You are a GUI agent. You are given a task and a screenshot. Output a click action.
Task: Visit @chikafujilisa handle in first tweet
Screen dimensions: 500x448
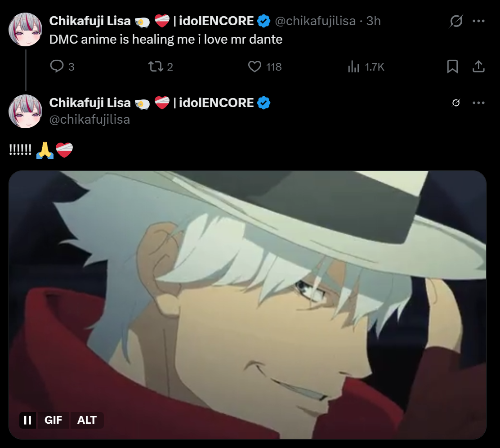point(315,21)
